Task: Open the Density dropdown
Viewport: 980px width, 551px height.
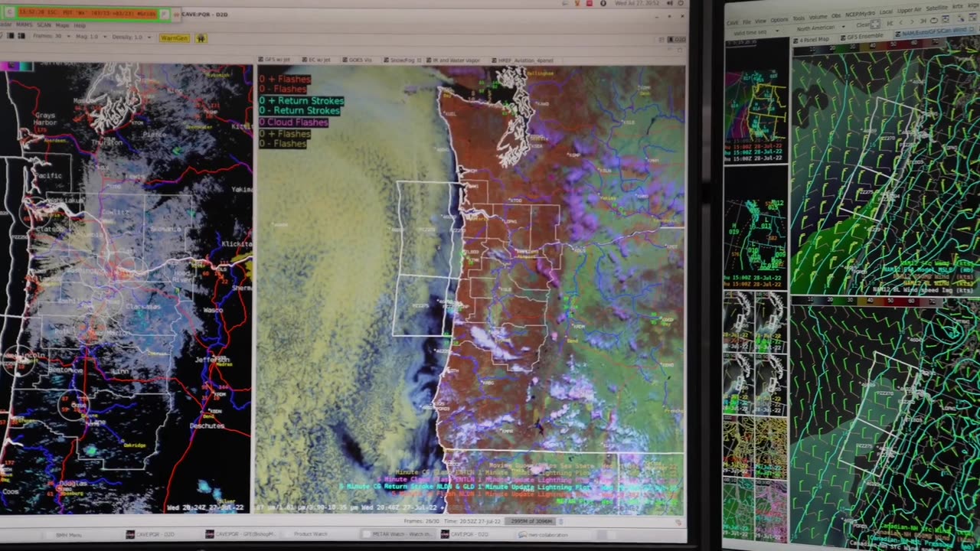Action: click(132, 37)
